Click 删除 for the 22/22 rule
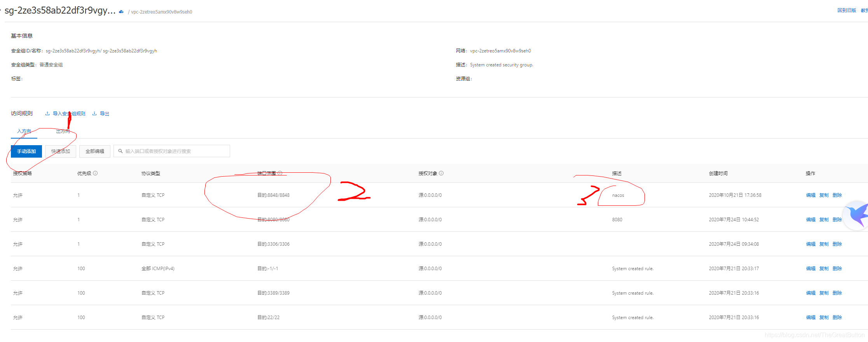Image resolution: width=868 pixels, height=342 pixels. pos(837,318)
